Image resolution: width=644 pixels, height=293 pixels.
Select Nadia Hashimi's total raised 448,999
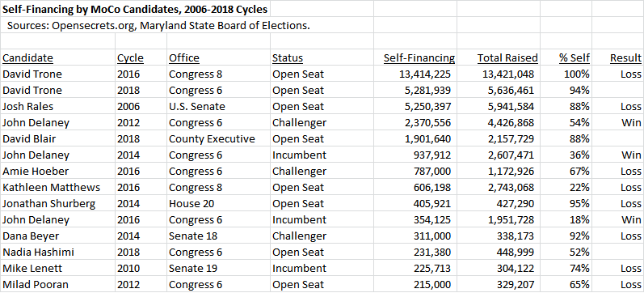(x=499, y=252)
